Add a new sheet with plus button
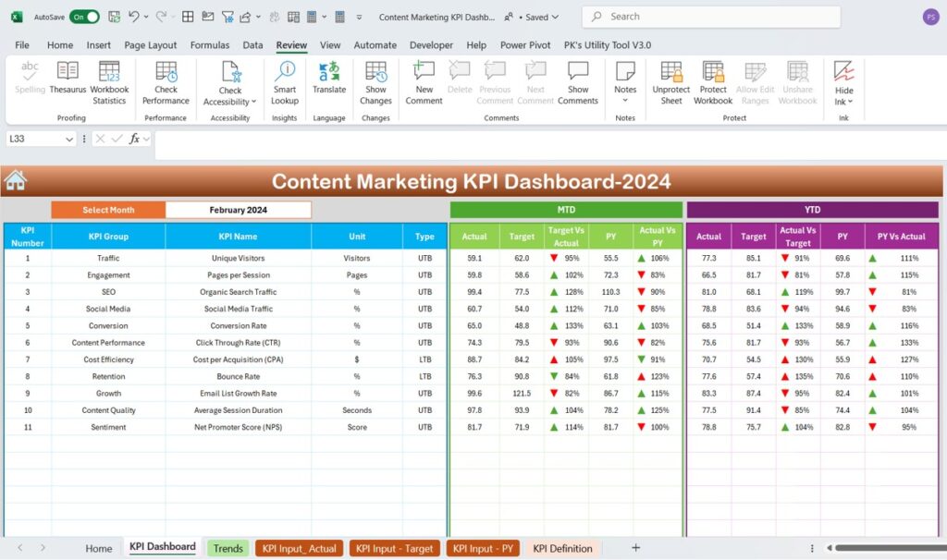Viewport: 947px width, 560px height. point(635,548)
